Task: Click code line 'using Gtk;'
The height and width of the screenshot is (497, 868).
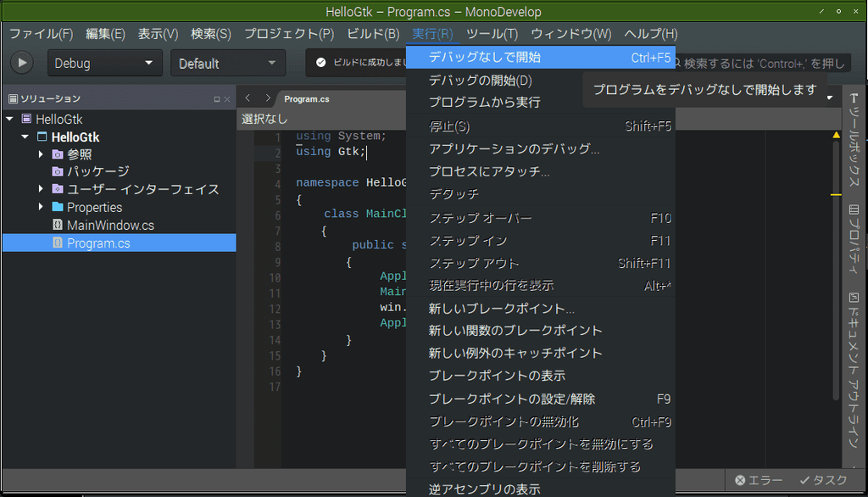Action: click(x=331, y=151)
